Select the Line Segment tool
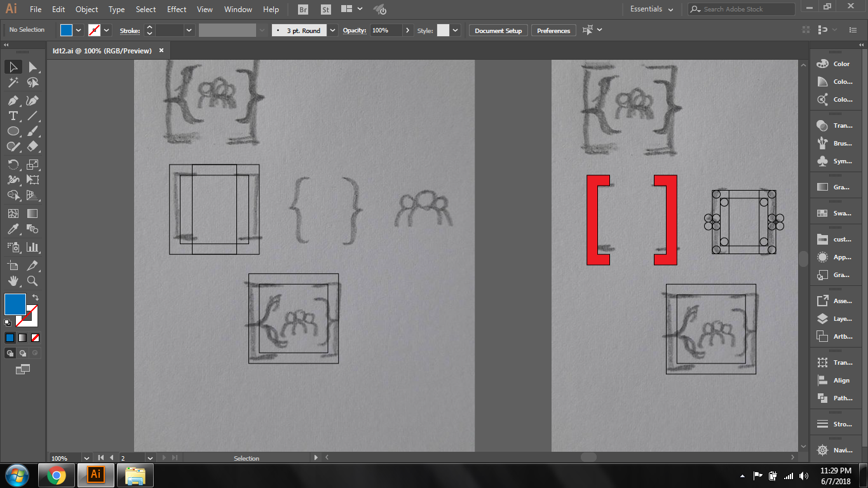The image size is (868, 488). (x=32, y=116)
